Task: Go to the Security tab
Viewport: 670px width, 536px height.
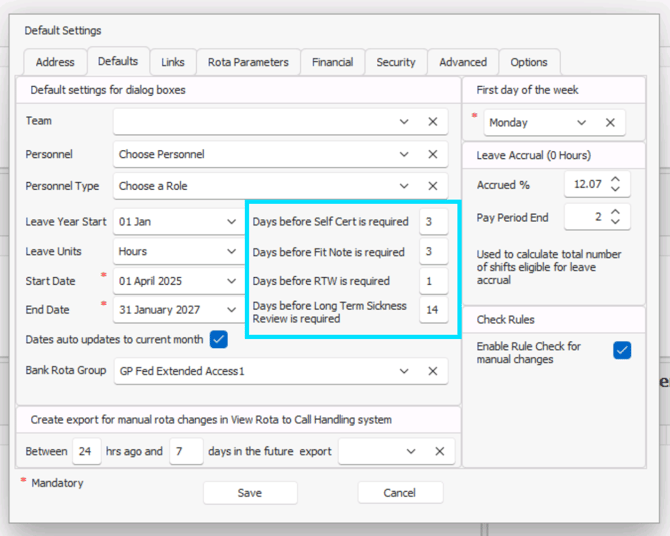Action: 396,62
